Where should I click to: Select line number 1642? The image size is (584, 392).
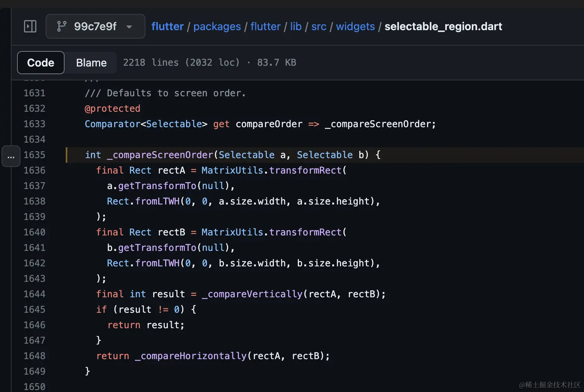click(34, 263)
